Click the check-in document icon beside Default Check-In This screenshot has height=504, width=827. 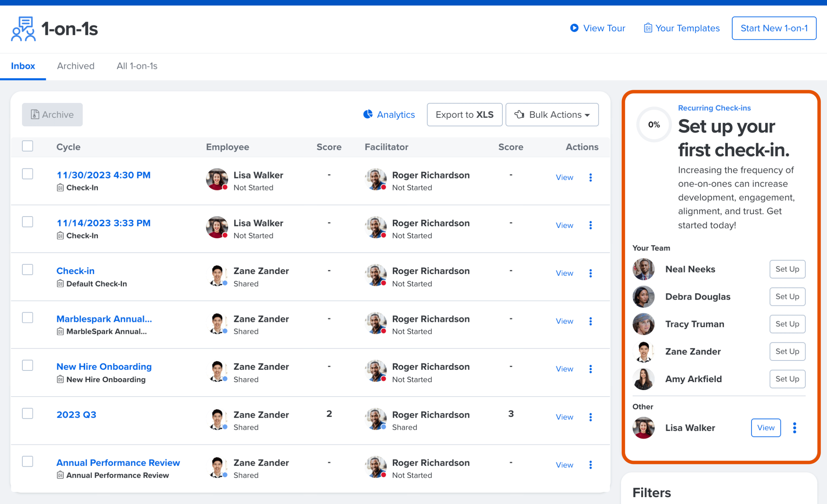pyautogui.click(x=59, y=283)
